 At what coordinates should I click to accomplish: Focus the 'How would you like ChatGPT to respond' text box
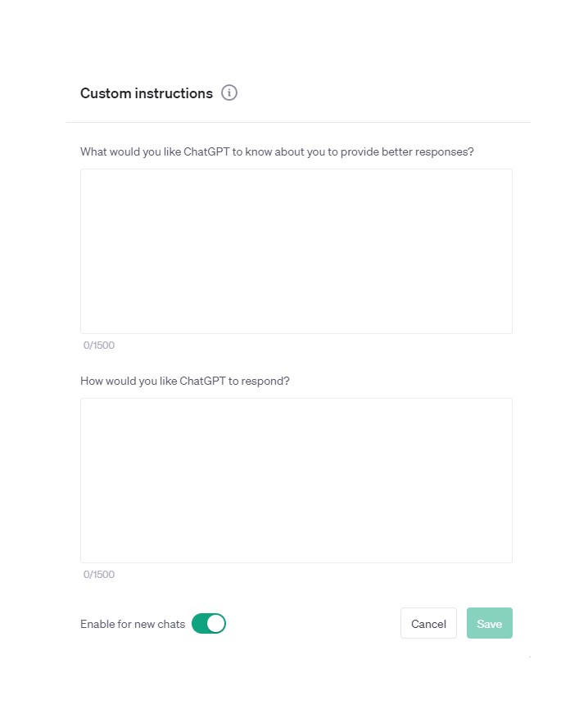pyautogui.click(x=296, y=481)
